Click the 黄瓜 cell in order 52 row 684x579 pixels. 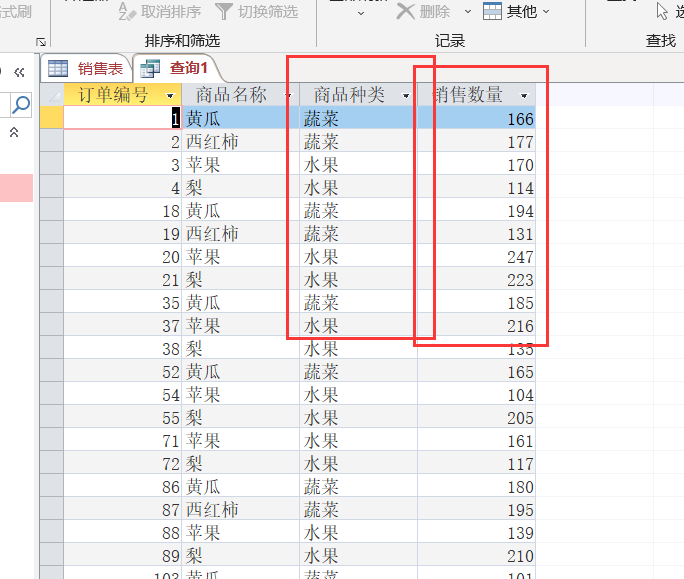pyautogui.click(x=240, y=372)
